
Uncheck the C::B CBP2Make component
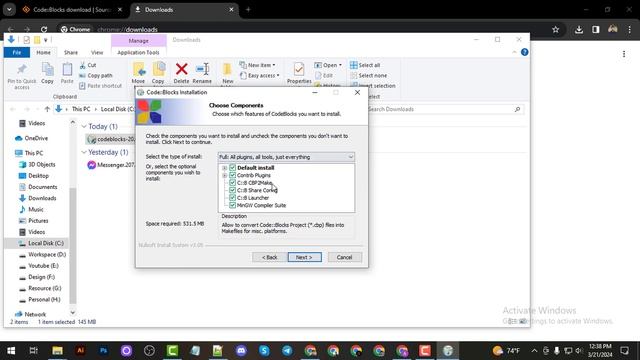click(x=232, y=183)
